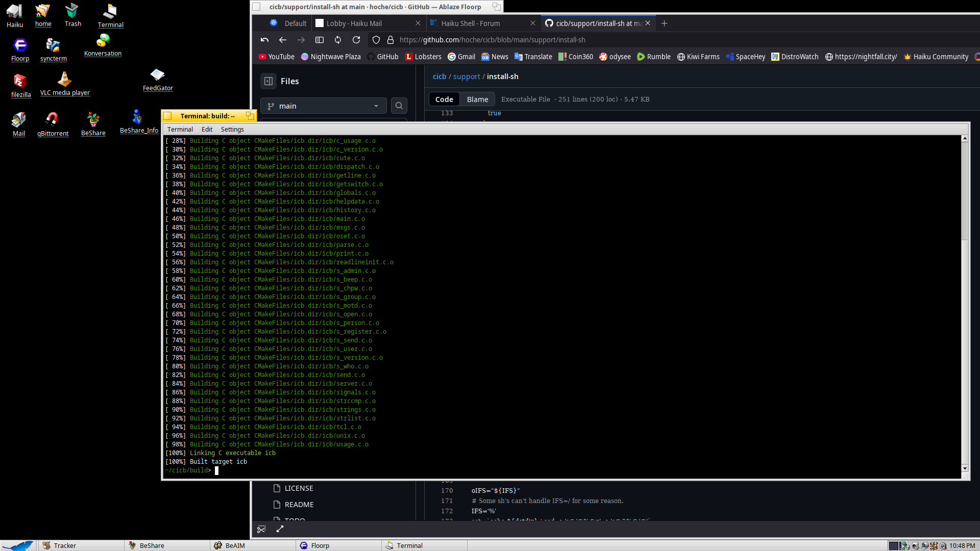Click the fullscreen expand icon
This screenshot has width=980, height=551.
(280, 529)
